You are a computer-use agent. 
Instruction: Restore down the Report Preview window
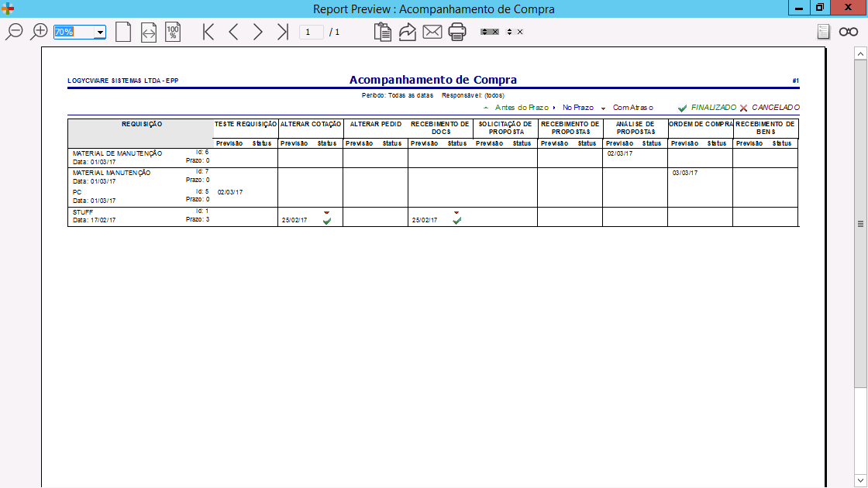point(819,8)
